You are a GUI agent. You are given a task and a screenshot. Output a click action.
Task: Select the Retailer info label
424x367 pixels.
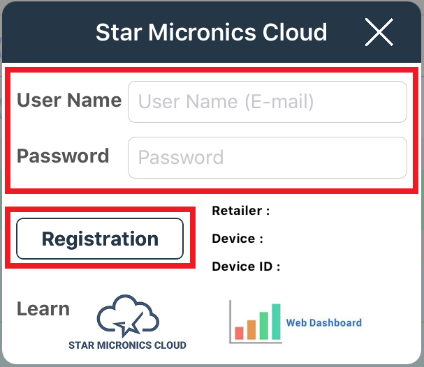click(x=241, y=211)
